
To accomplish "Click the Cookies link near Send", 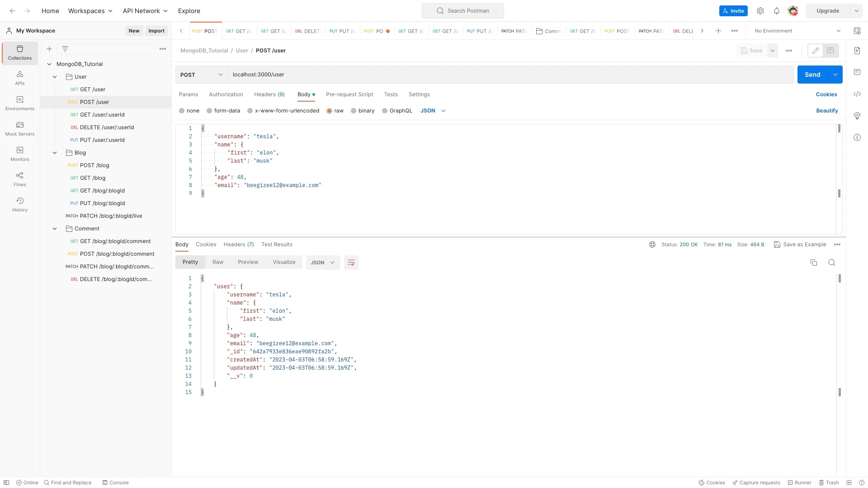I will tap(826, 94).
